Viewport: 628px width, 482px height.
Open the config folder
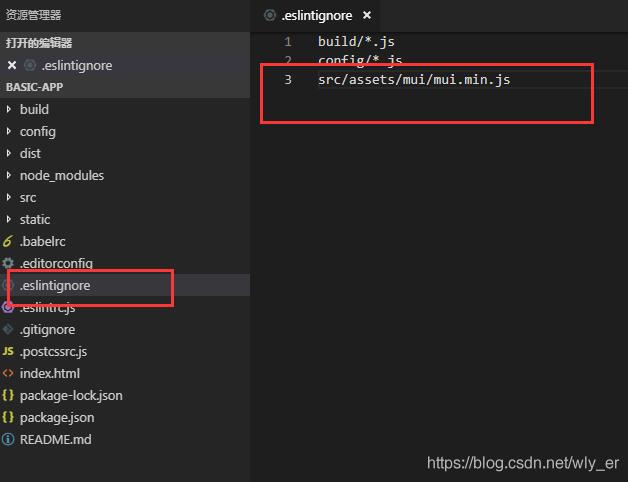(x=37, y=131)
